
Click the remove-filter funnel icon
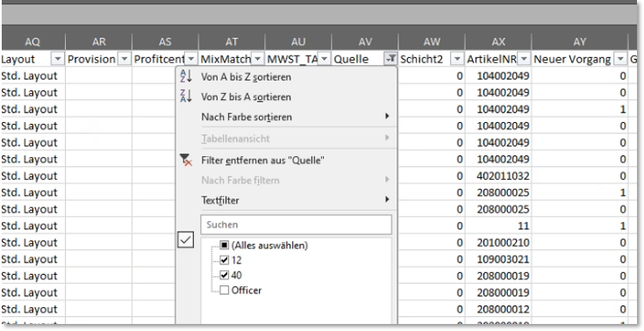point(186,160)
